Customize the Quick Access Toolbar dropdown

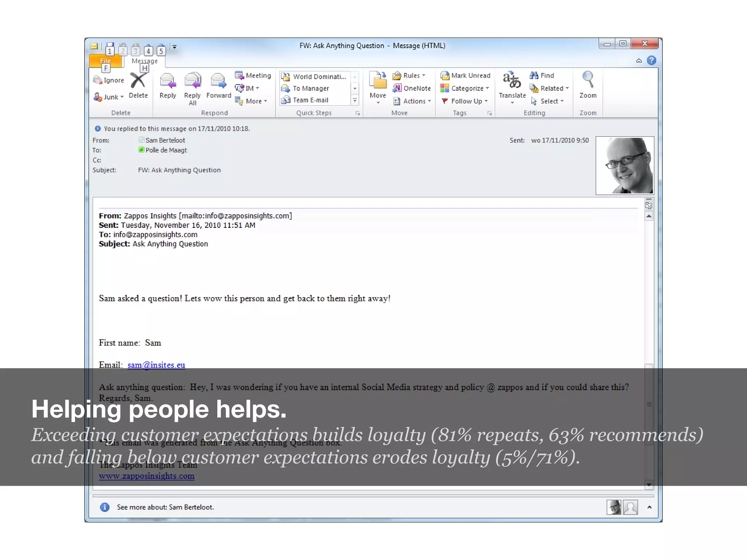174,47
